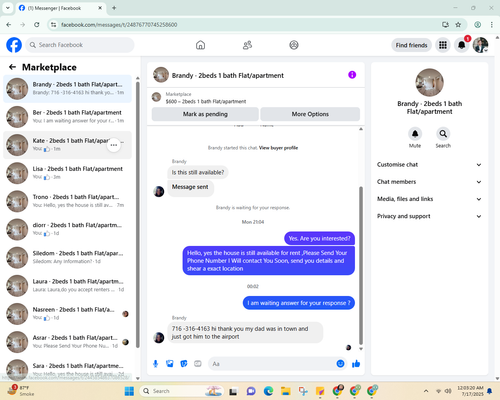This screenshot has width=500, height=400.
Task: Send a thumbs-up like
Action: pos(356,364)
